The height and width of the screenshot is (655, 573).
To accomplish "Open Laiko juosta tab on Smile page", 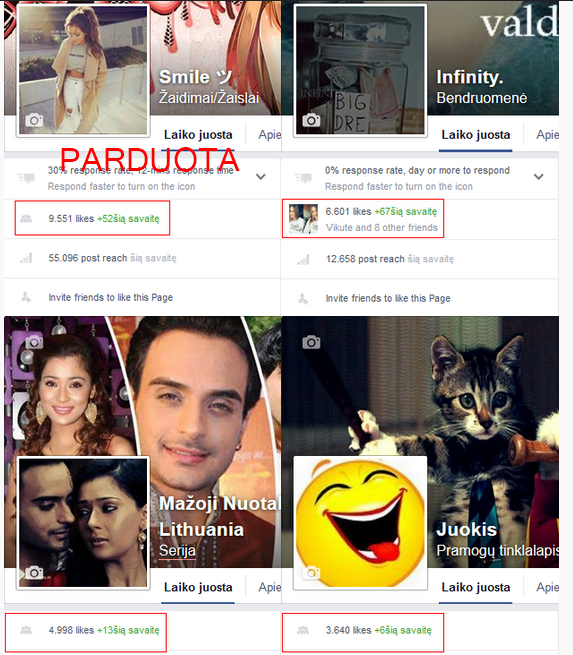I will [x=198, y=135].
